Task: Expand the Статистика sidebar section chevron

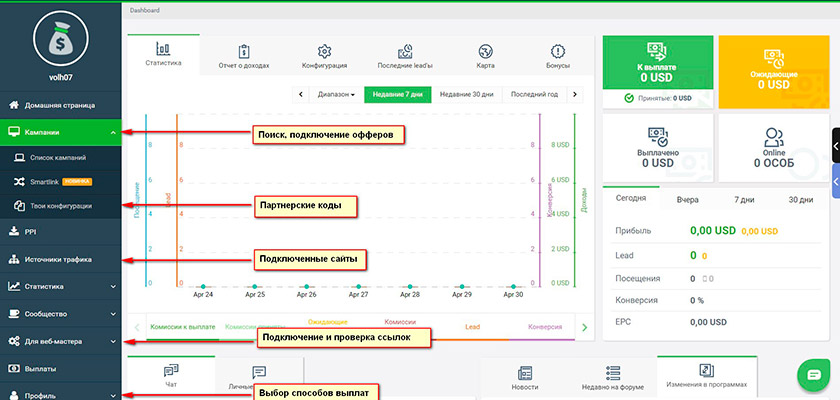Action: coord(113,286)
